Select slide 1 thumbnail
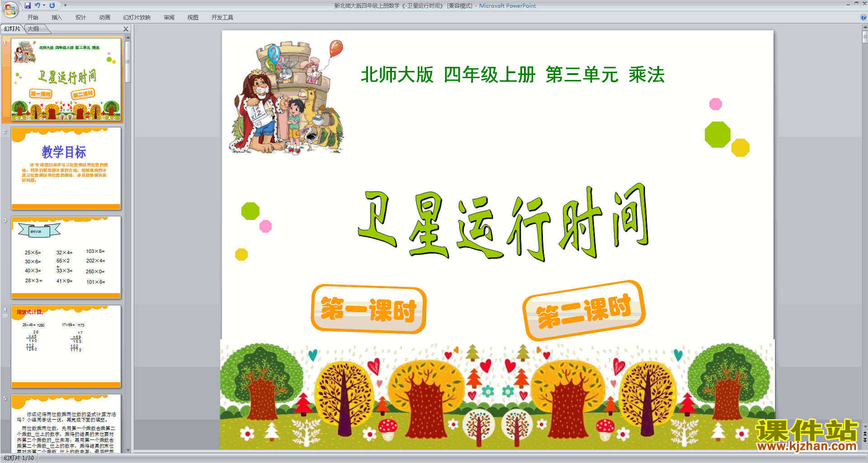The height and width of the screenshot is (463, 868). coord(66,80)
